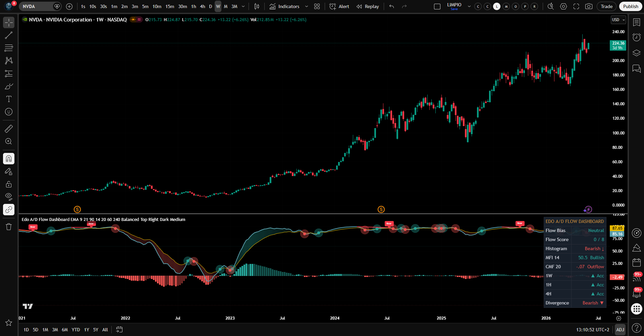
Task: Open the go to date calendar
Action: tap(119, 330)
